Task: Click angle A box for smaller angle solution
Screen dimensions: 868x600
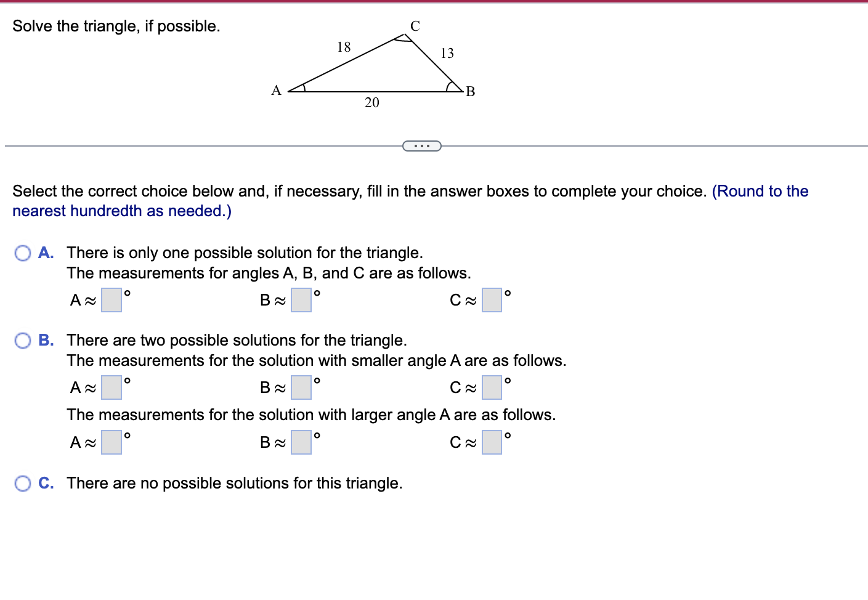Action: (111, 388)
